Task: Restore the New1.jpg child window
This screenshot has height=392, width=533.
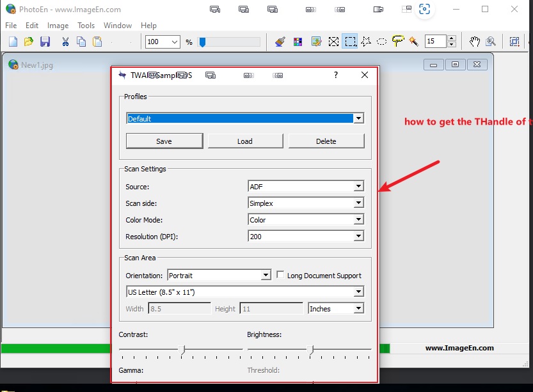Action: pos(455,65)
